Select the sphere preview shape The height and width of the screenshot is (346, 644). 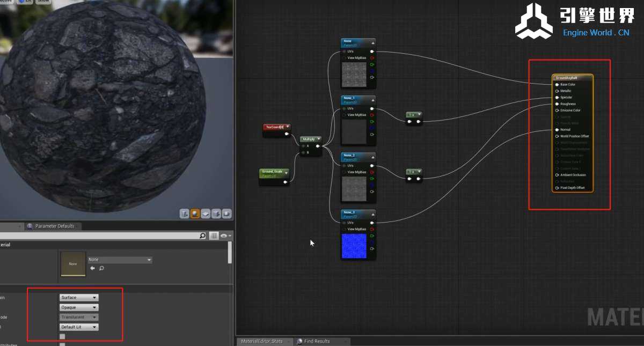[x=195, y=214]
